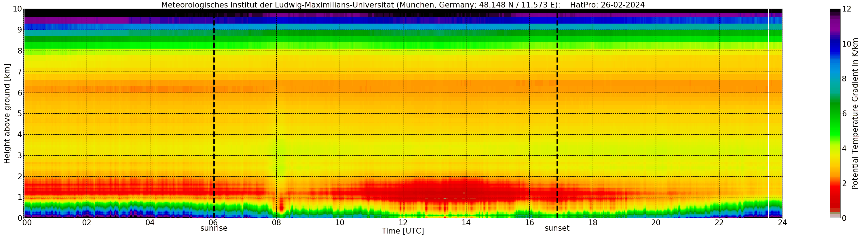Viewport: 868px width, 237px height.
Task: Click the "08" time axis tick label
Action: pos(276,223)
